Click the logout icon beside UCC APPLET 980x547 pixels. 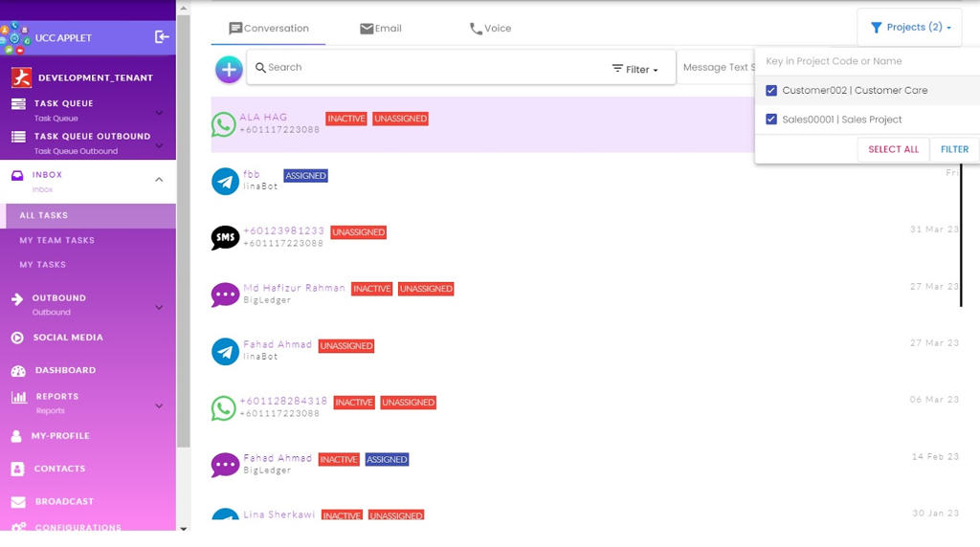pyautogui.click(x=162, y=36)
